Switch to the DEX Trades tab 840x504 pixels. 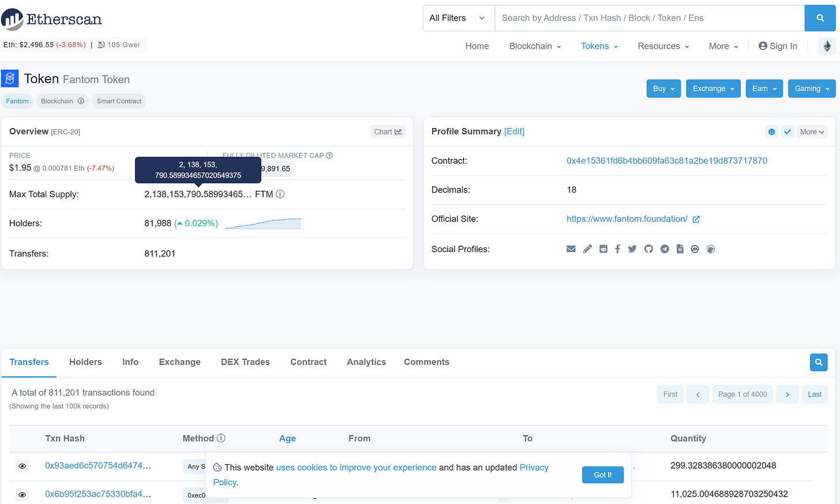click(x=245, y=362)
